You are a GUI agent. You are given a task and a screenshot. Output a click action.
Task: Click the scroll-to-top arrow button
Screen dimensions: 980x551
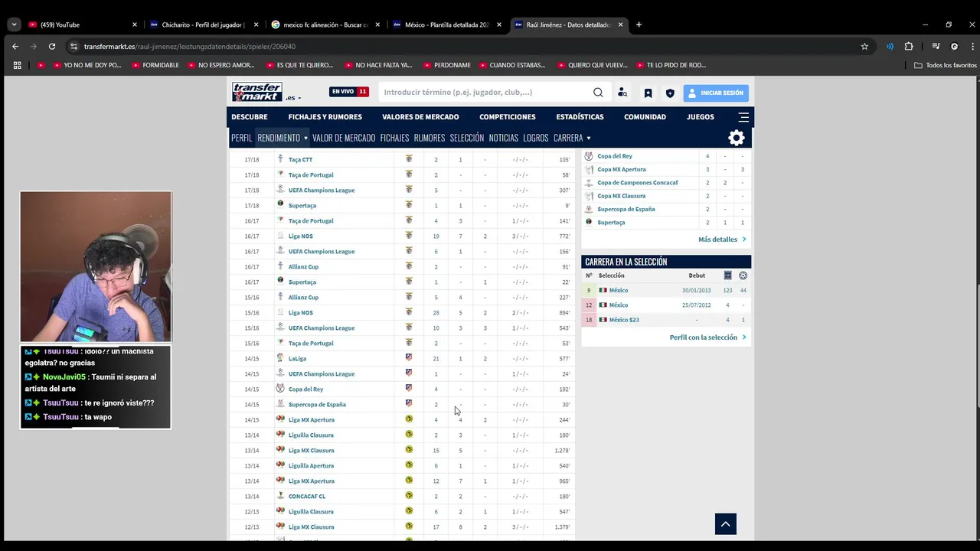click(x=726, y=523)
